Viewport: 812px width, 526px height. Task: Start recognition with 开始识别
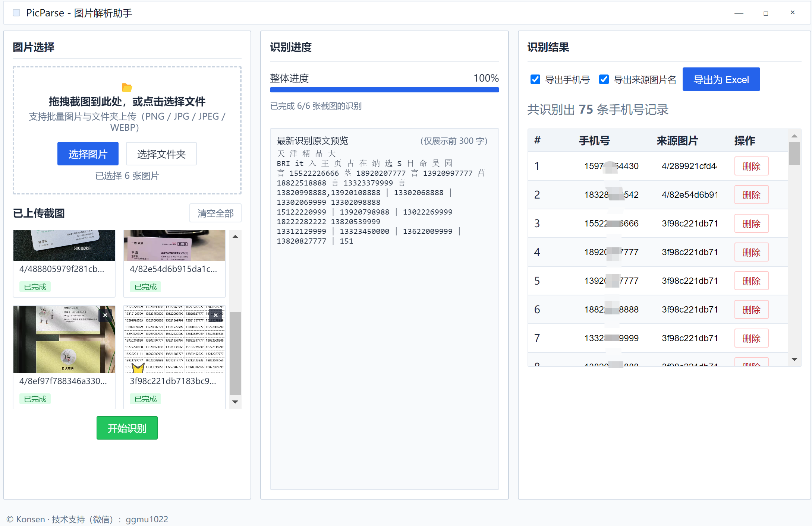pos(127,428)
